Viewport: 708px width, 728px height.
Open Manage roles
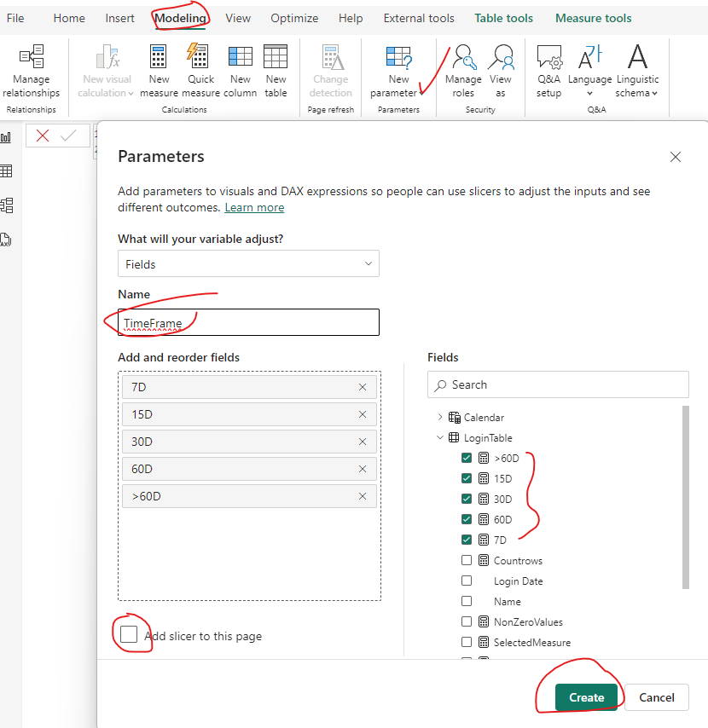tap(463, 71)
